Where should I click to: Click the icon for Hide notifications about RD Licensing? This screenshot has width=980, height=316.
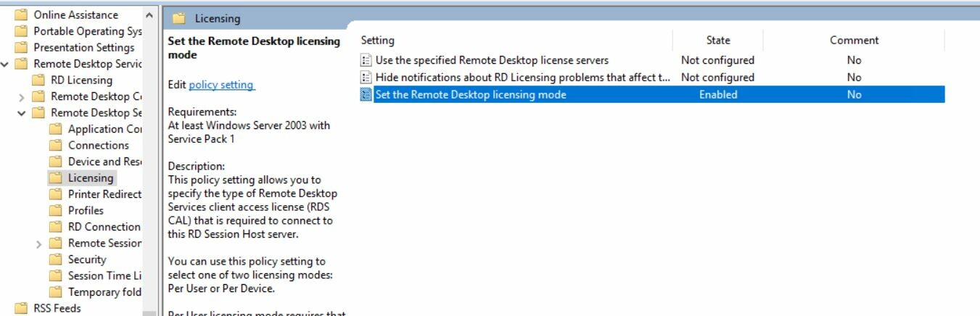tap(366, 78)
